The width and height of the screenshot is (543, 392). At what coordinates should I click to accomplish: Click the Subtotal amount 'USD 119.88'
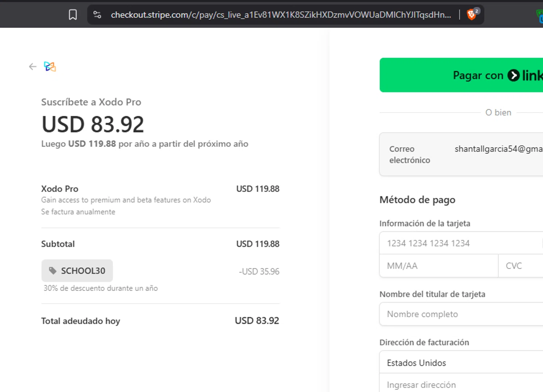(x=258, y=244)
